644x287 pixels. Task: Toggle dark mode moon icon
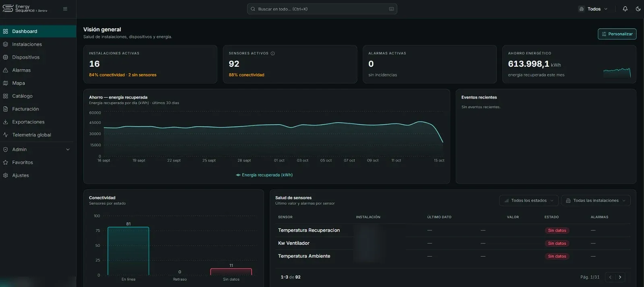tap(638, 9)
